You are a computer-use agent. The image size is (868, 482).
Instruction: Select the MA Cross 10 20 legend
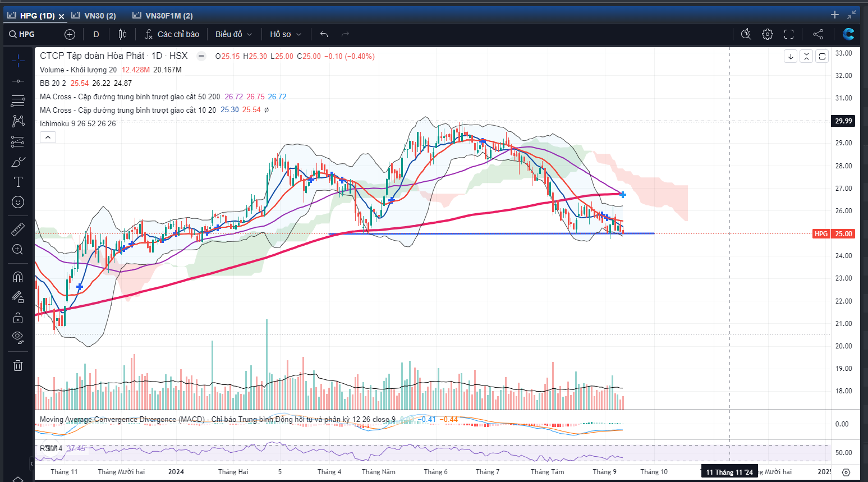click(128, 110)
